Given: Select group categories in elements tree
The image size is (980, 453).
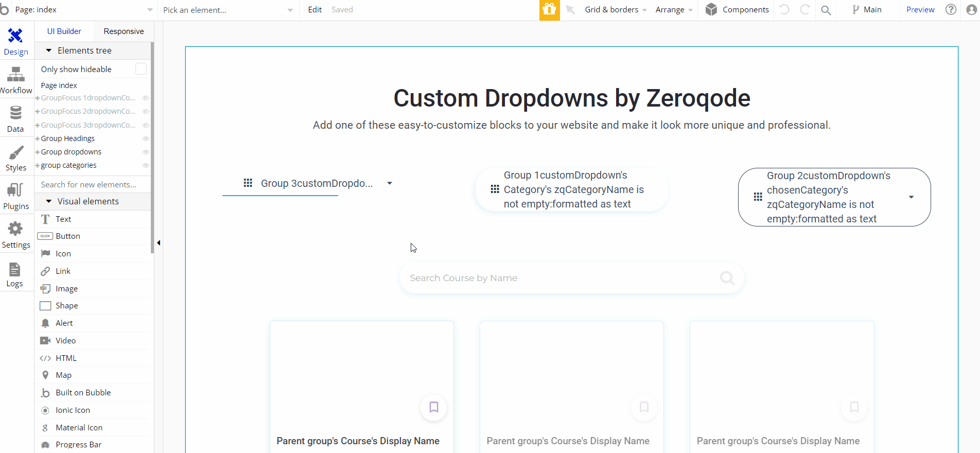Looking at the screenshot, I should coord(68,165).
